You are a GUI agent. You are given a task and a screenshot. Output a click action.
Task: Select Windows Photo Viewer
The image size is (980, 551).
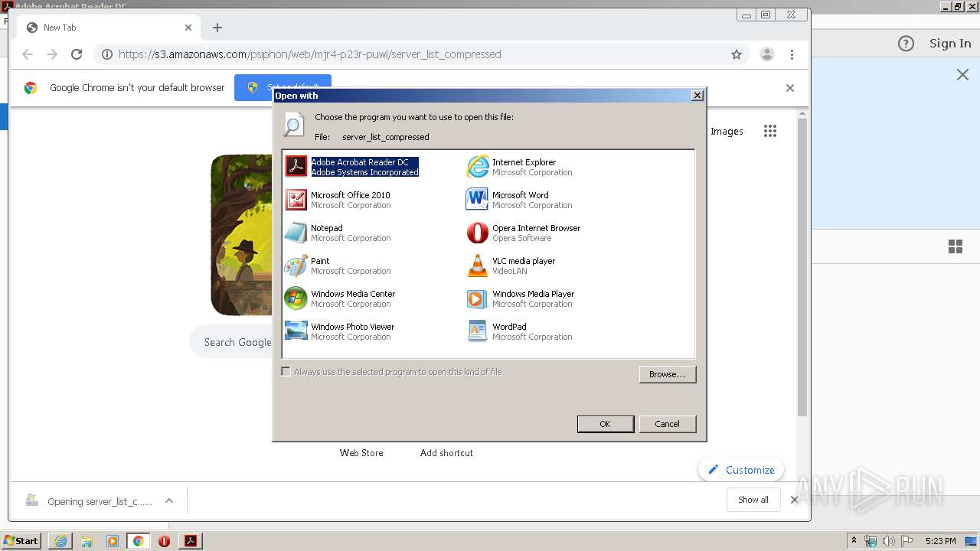[340, 331]
